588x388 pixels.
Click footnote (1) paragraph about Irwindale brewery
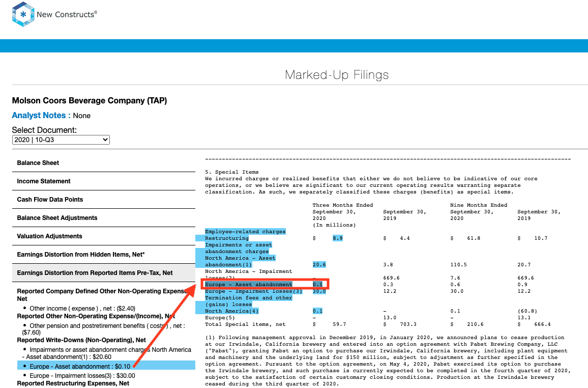click(x=388, y=361)
